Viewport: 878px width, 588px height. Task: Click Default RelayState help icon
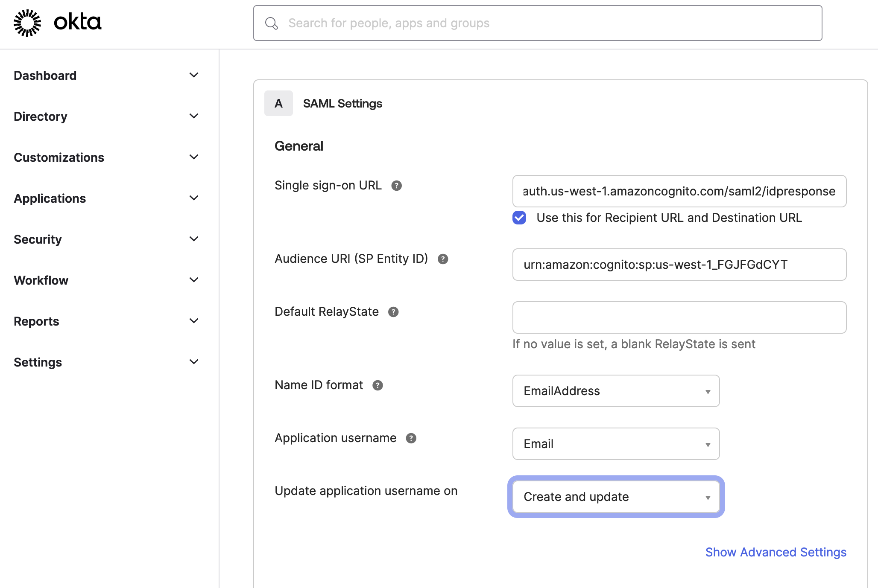393,312
